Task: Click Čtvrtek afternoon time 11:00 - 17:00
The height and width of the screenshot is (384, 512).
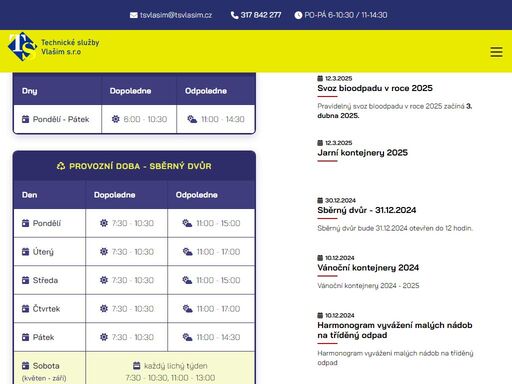Action: tap(218, 309)
